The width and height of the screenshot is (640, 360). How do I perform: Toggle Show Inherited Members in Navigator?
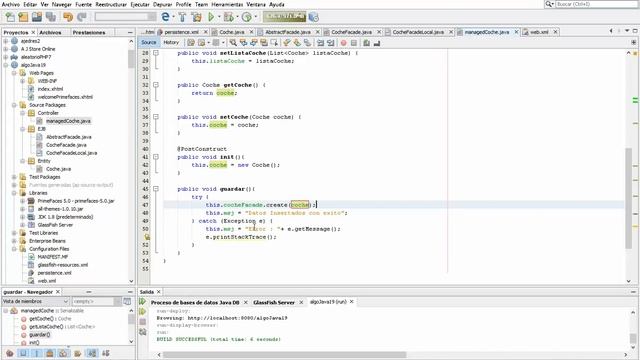click(x=10, y=353)
